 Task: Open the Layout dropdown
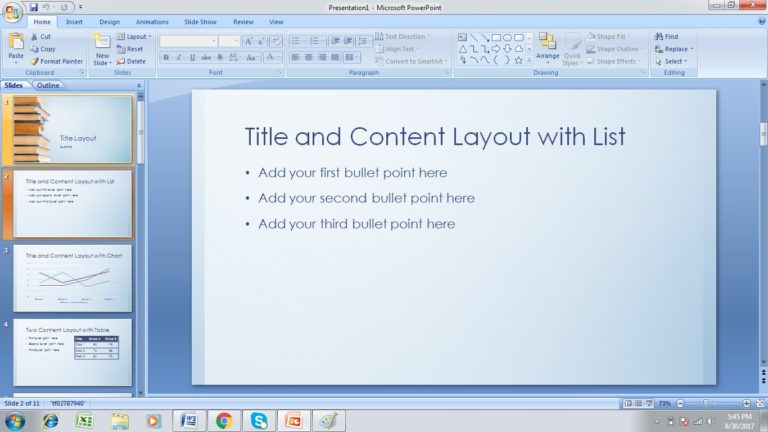pyautogui.click(x=134, y=36)
